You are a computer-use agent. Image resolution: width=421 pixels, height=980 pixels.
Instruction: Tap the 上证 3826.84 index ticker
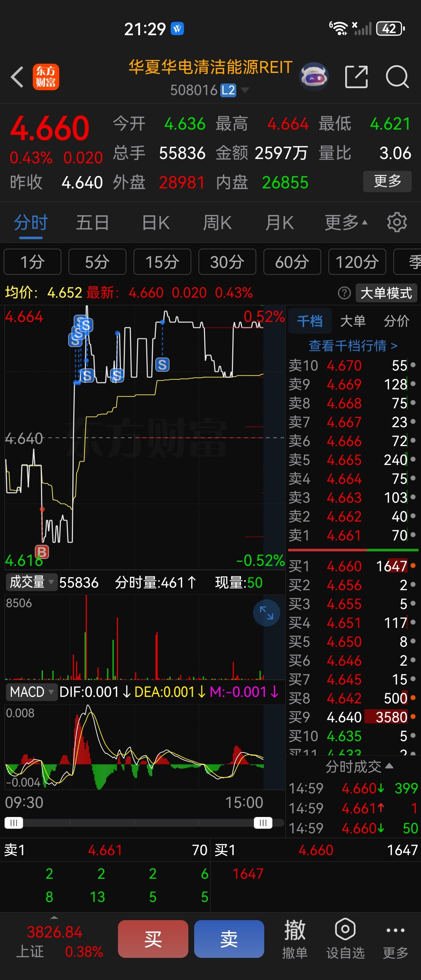[x=59, y=942]
